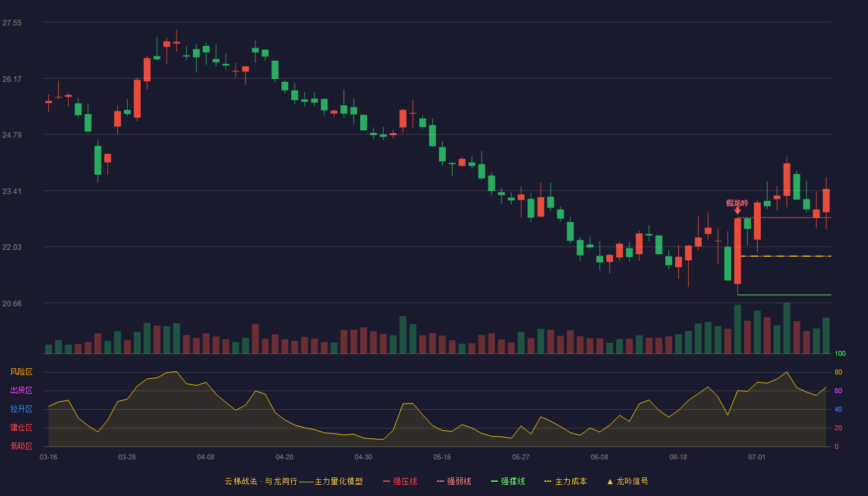Hide the 主力成本 series via legend
The height and width of the screenshot is (496, 868).
[565, 481]
